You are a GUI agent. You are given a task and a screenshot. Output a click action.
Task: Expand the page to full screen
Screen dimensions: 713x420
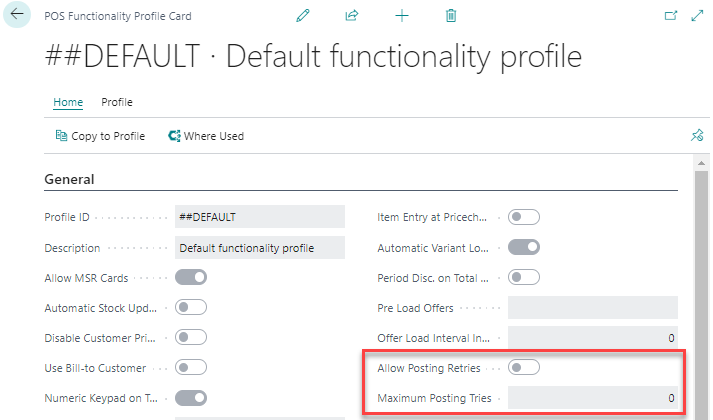coord(697,16)
